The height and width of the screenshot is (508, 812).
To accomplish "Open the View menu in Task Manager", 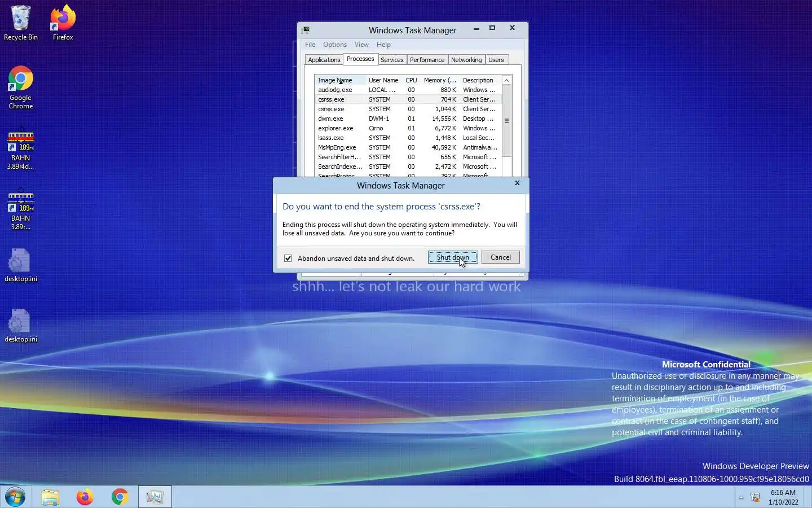I will [361, 45].
